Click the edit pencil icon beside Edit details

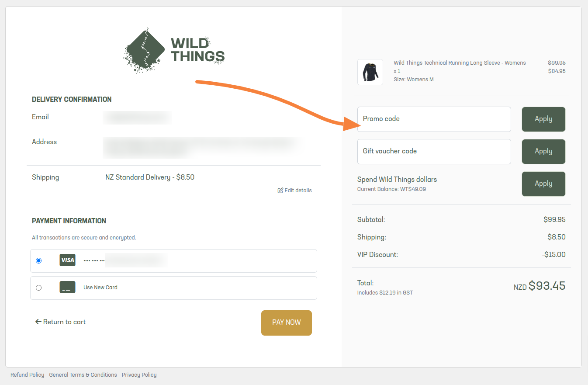click(x=280, y=191)
